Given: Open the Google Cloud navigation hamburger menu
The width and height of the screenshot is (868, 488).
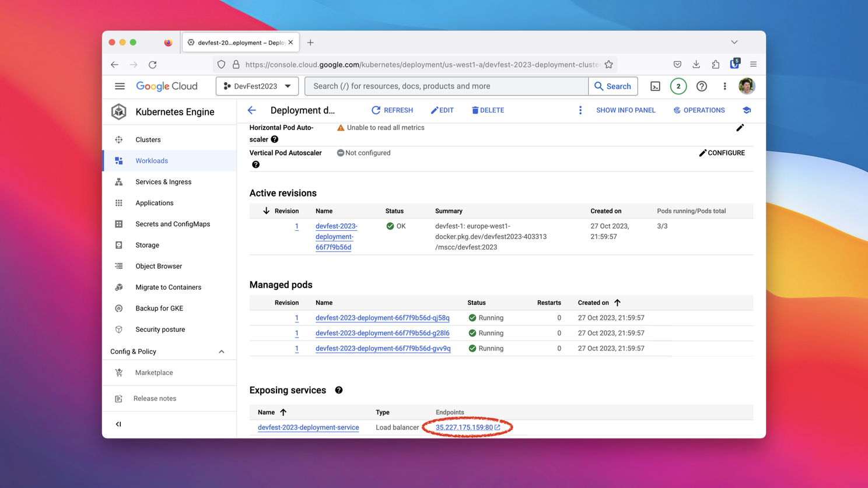Looking at the screenshot, I should pos(120,86).
